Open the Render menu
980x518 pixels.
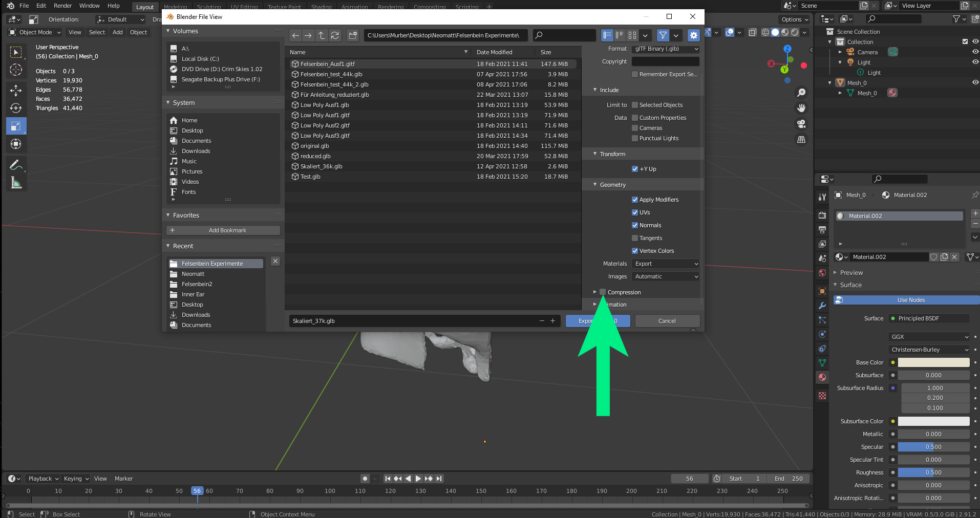[62, 6]
